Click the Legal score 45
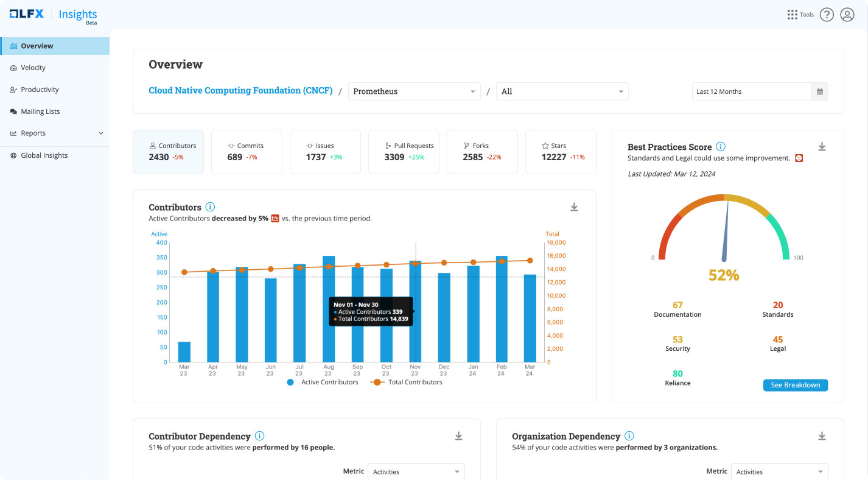 pyautogui.click(x=778, y=339)
